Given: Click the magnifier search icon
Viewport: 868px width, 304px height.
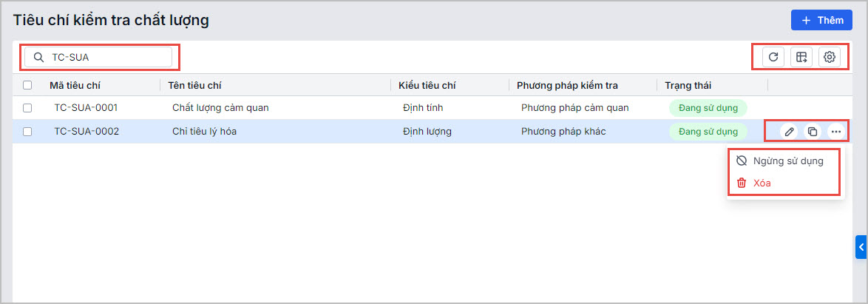Looking at the screenshot, I should 39,57.
